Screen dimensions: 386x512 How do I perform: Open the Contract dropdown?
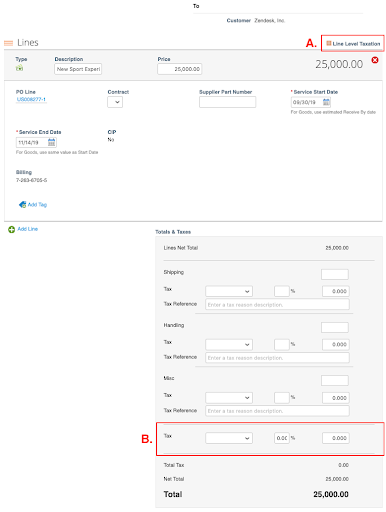point(115,102)
